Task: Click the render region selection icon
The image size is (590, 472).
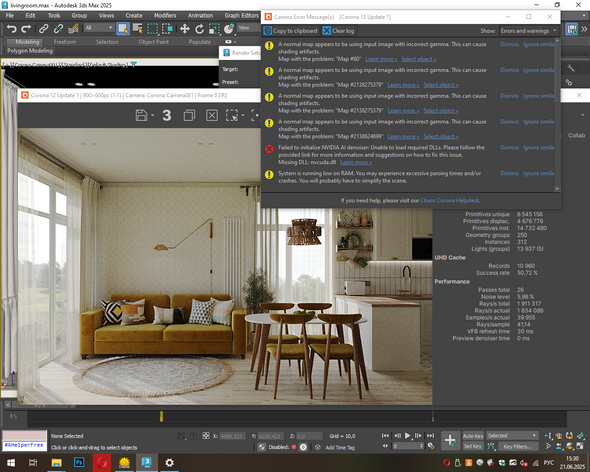Action: click(232, 115)
